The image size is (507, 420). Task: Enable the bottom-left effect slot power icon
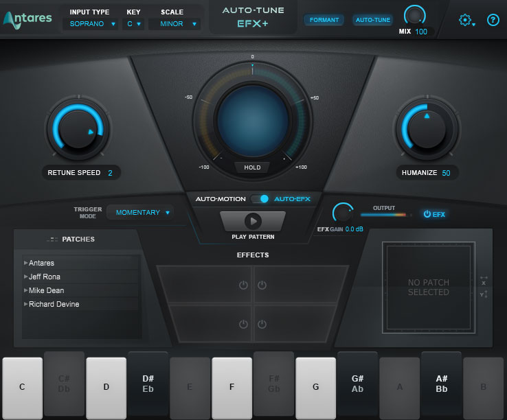click(x=243, y=324)
